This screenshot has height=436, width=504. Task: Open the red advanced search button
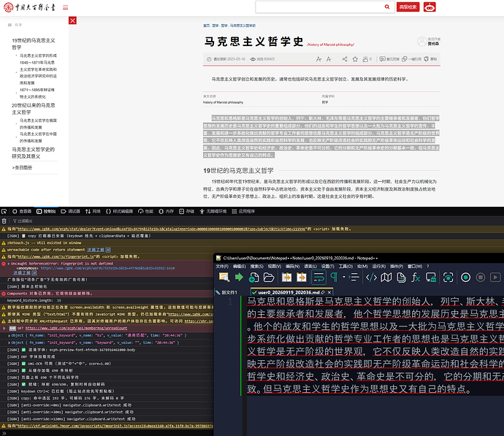(408, 7)
